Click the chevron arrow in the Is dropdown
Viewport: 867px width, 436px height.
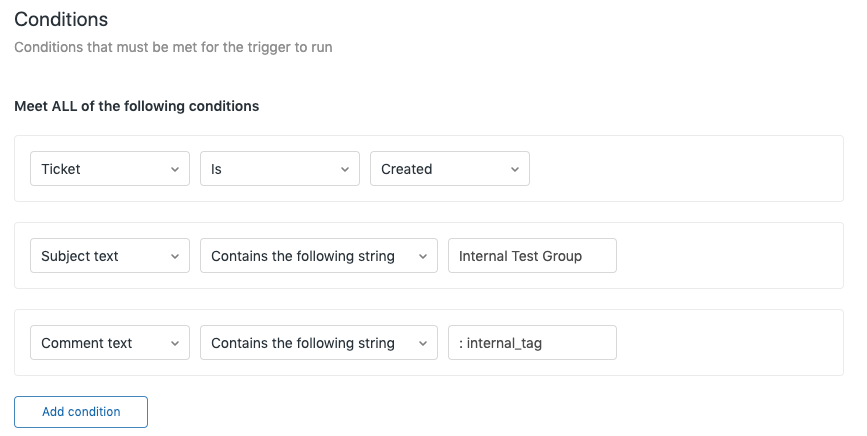[x=345, y=170]
